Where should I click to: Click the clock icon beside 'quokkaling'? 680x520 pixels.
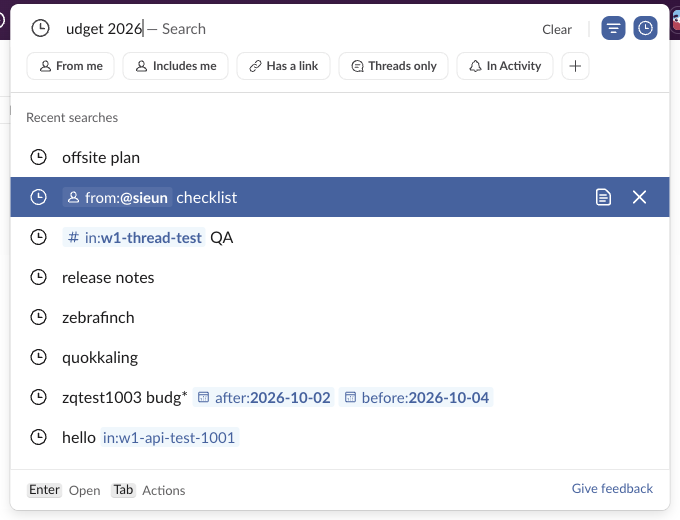(39, 357)
